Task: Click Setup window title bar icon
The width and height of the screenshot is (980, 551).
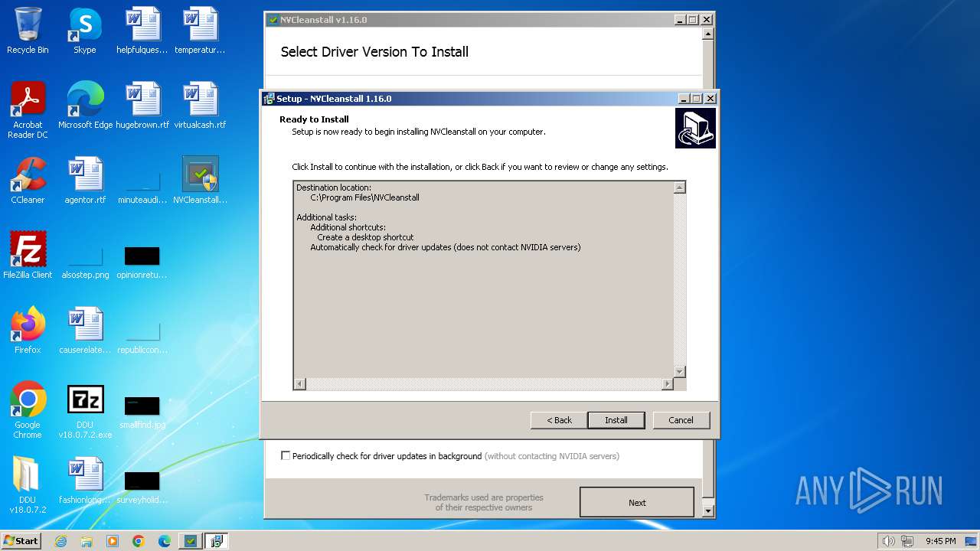Action: [269, 99]
